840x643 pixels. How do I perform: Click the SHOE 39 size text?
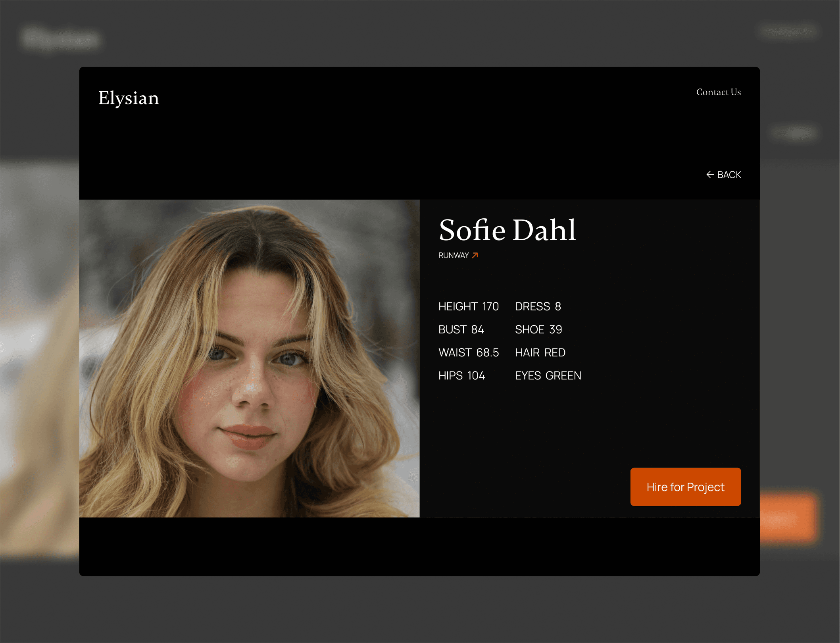click(x=538, y=329)
